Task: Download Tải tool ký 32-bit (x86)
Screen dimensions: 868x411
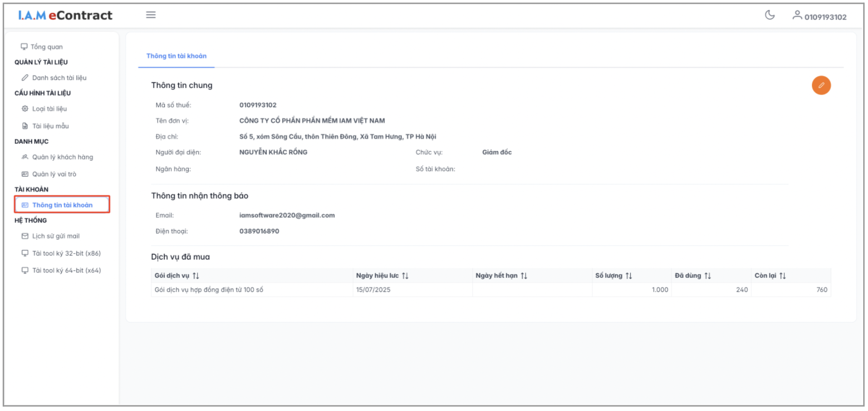Action: (66, 253)
